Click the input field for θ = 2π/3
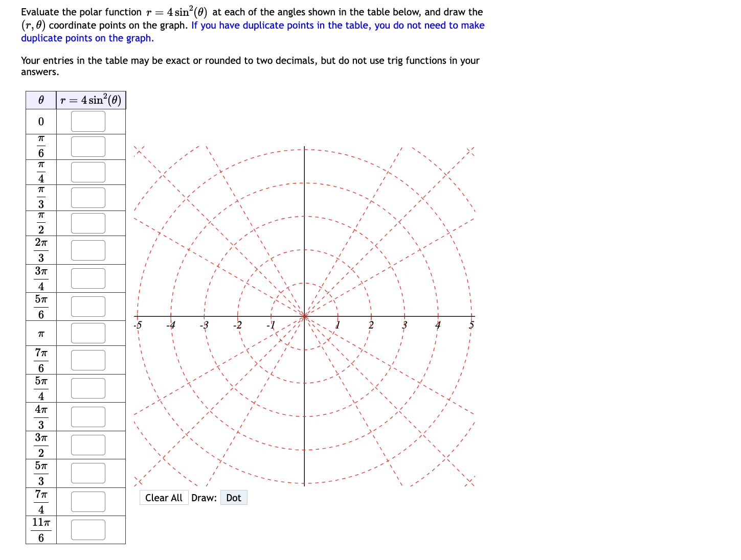 coord(87,250)
